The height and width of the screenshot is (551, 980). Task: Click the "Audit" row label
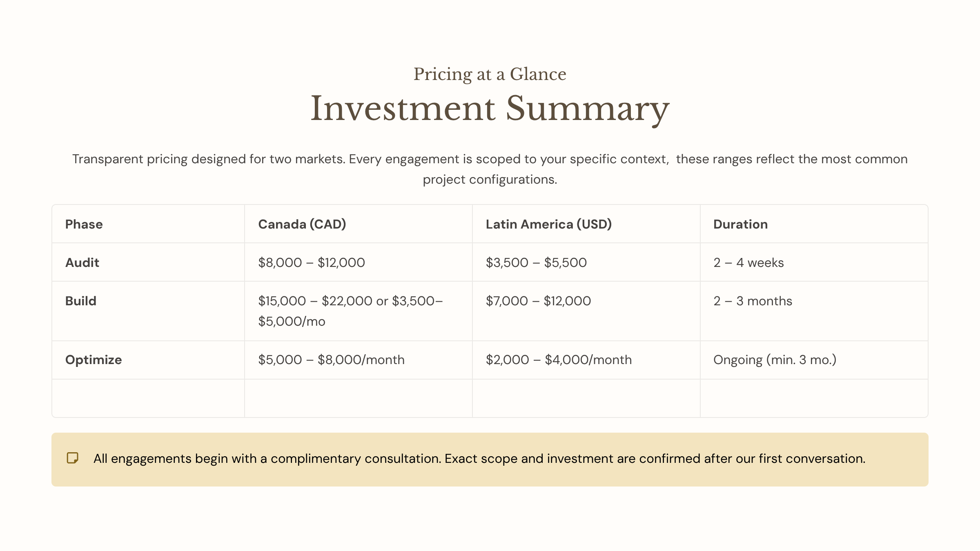[x=82, y=262]
